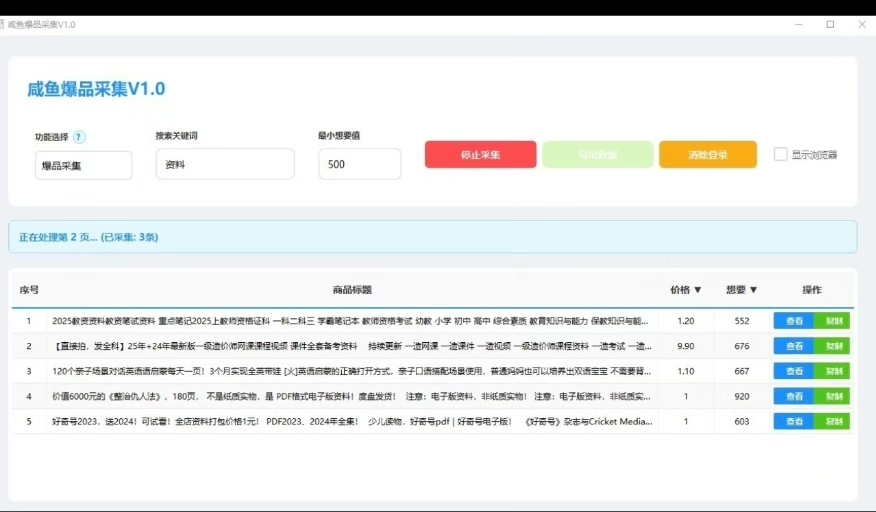The height and width of the screenshot is (512, 876).
Task: Click 查看 for row 5 with 603 wants
Action: click(794, 421)
